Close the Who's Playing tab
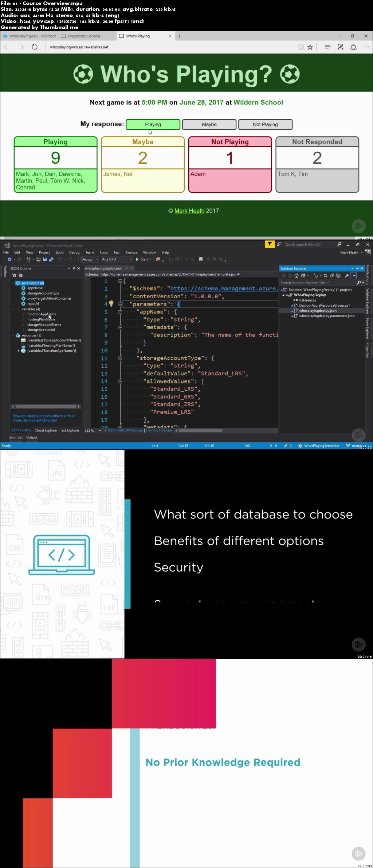373x868 pixels. coord(170,36)
